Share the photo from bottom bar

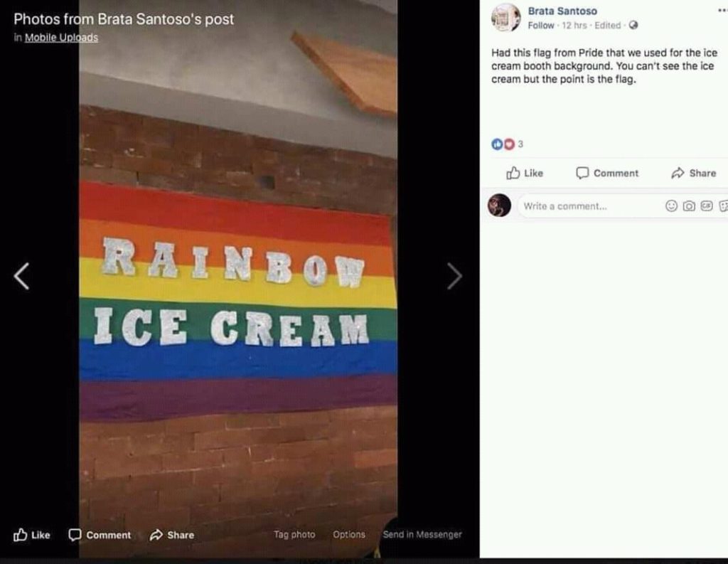(172, 535)
